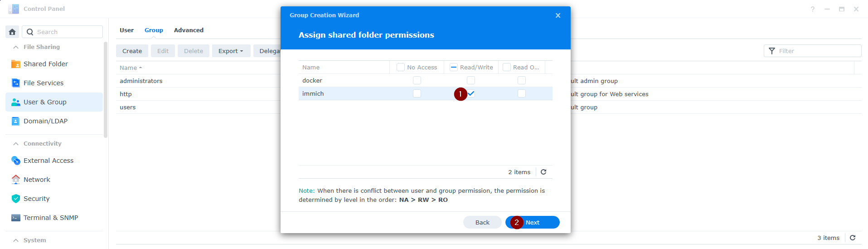Click the Control Panel home icon
Image resolution: width=868 pixels, height=249 pixels.
pyautogui.click(x=12, y=32)
